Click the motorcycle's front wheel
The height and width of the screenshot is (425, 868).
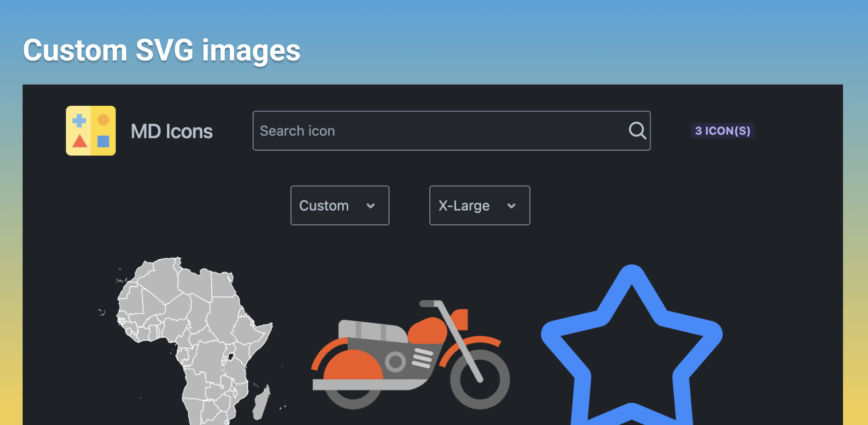coord(480,379)
